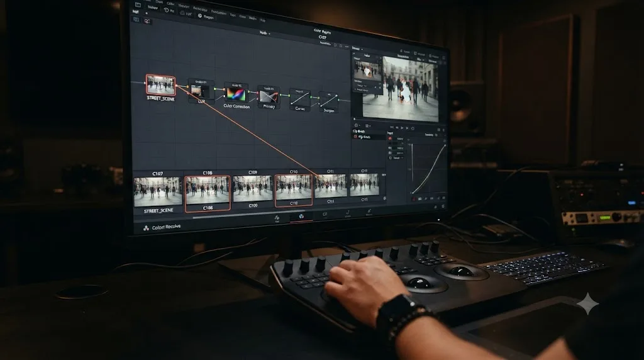Click the grid view icon below the toolbar
644x360 pixels.
[136, 20]
